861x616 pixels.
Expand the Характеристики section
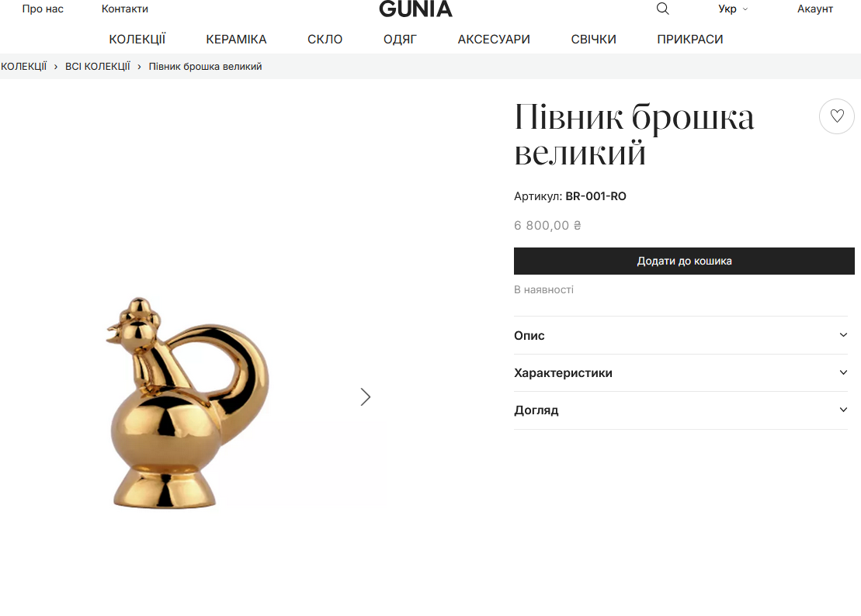681,373
